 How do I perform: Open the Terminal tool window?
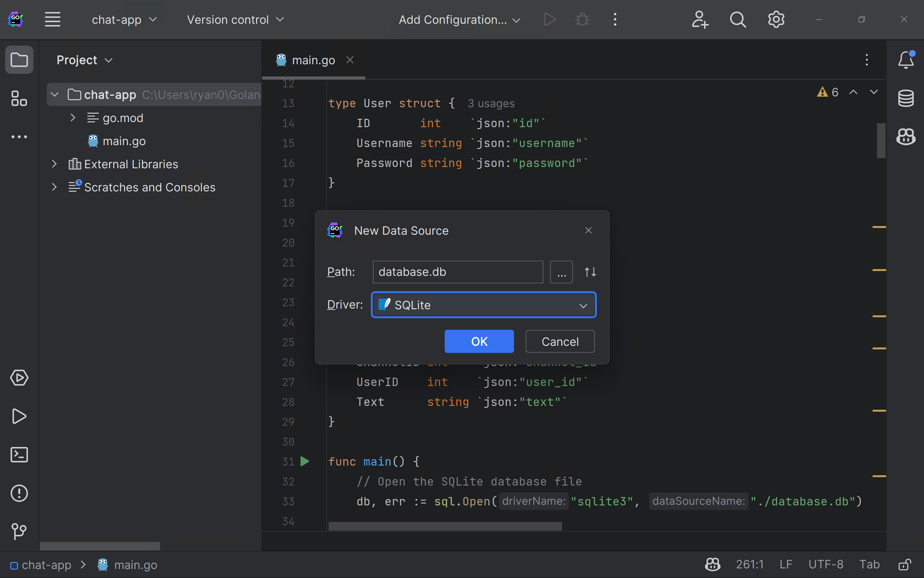click(19, 454)
